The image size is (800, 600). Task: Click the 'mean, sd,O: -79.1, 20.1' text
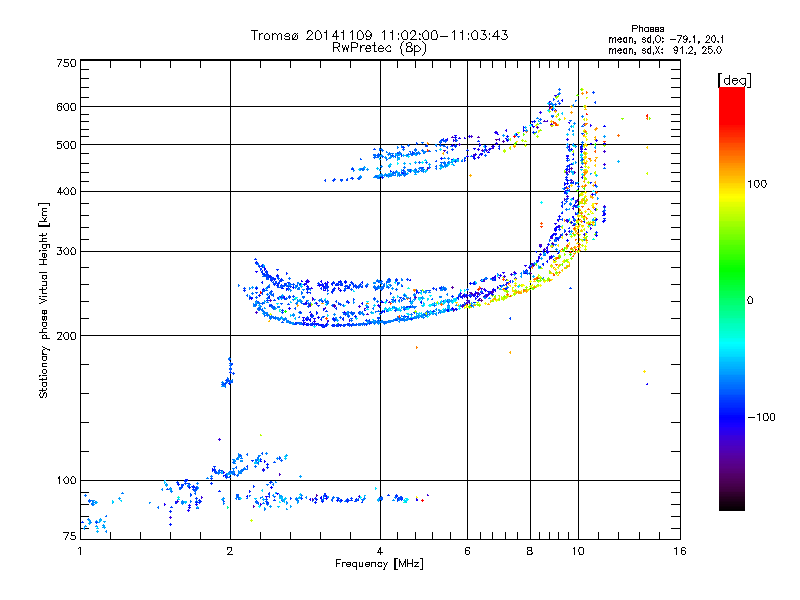666,39
